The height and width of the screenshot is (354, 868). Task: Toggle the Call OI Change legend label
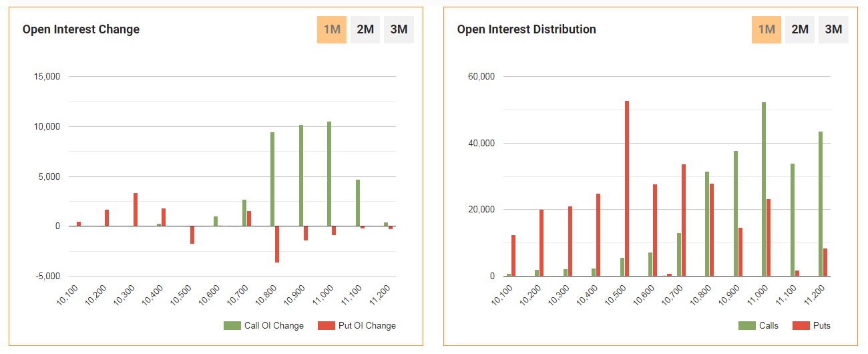[274, 326]
